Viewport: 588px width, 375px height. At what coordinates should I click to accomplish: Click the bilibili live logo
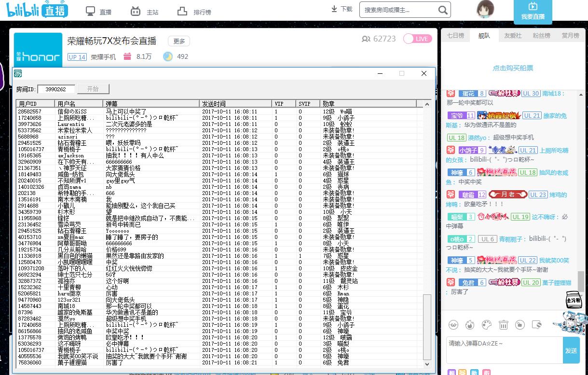(x=37, y=11)
